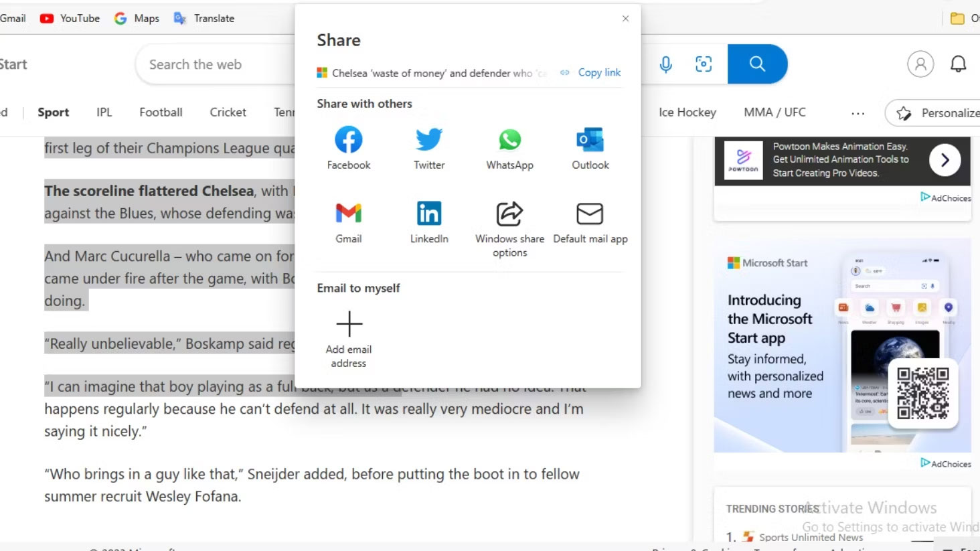The width and height of the screenshot is (980, 551).
Task: Click Powtoon logo in the ad
Action: click(743, 160)
